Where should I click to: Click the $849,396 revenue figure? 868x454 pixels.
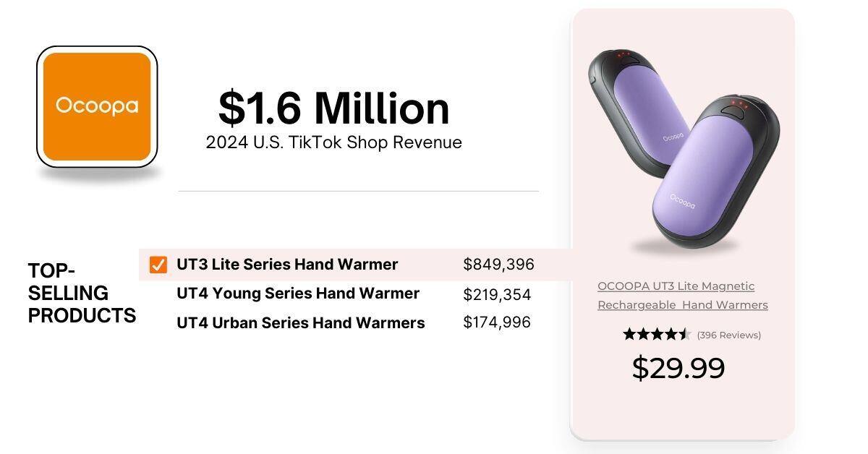[x=498, y=265]
